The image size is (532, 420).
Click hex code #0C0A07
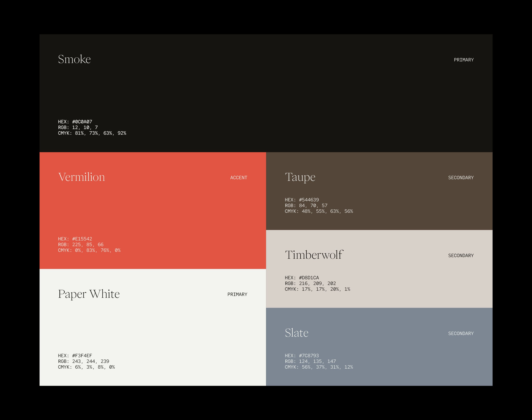tap(82, 122)
